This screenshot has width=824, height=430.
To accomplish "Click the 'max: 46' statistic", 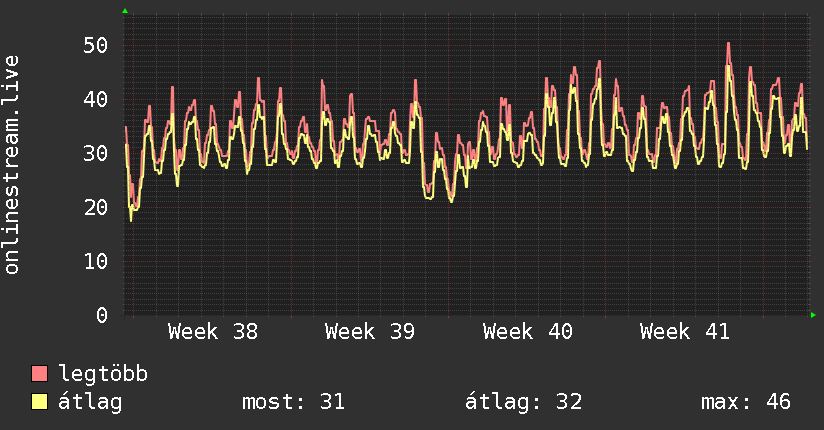I will [x=746, y=402].
